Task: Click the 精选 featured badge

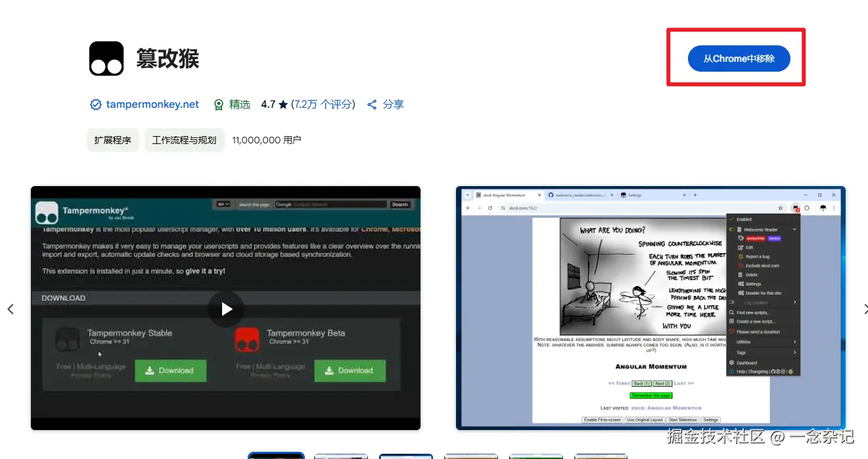Action: (233, 105)
